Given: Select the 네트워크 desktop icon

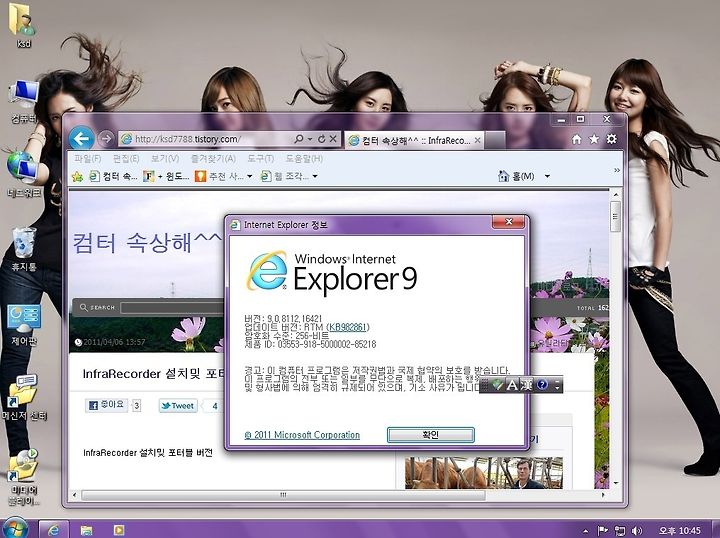Looking at the screenshot, I should (x=23, y=174).
